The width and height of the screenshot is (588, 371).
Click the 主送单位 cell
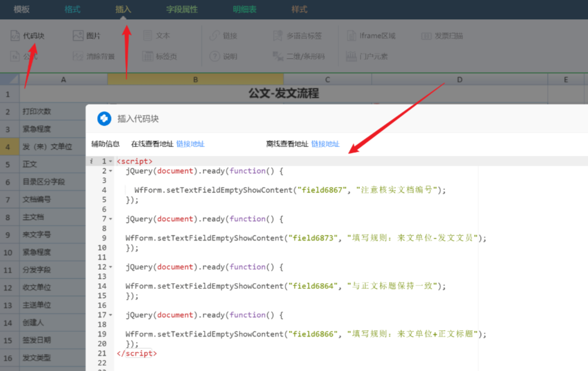pyautogui.click(x=52, y=305)
